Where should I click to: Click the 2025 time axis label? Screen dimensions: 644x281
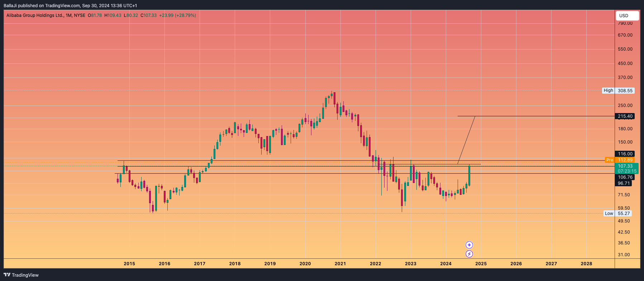[481, 264]
